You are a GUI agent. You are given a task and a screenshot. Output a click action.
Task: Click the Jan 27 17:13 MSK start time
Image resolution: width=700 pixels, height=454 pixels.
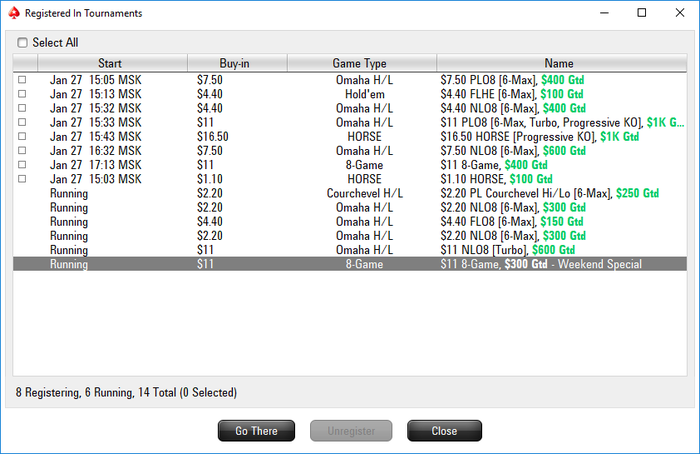pyautogui.click(x=96, y=165)
